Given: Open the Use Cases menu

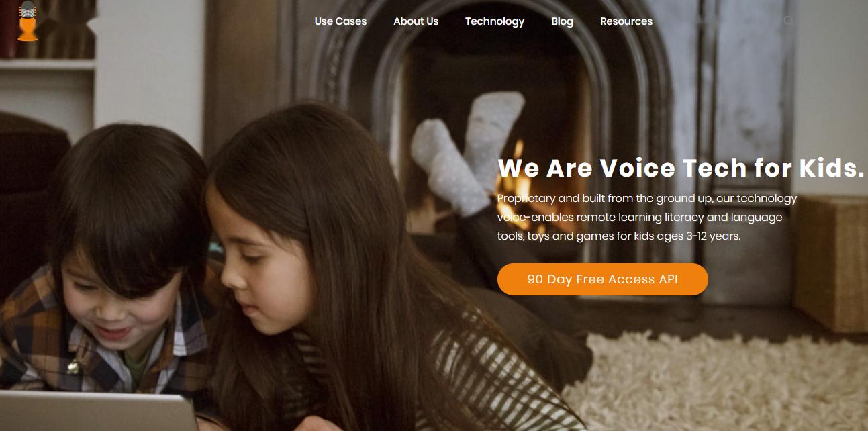Looking at the screenshot, I should point(340,21).
